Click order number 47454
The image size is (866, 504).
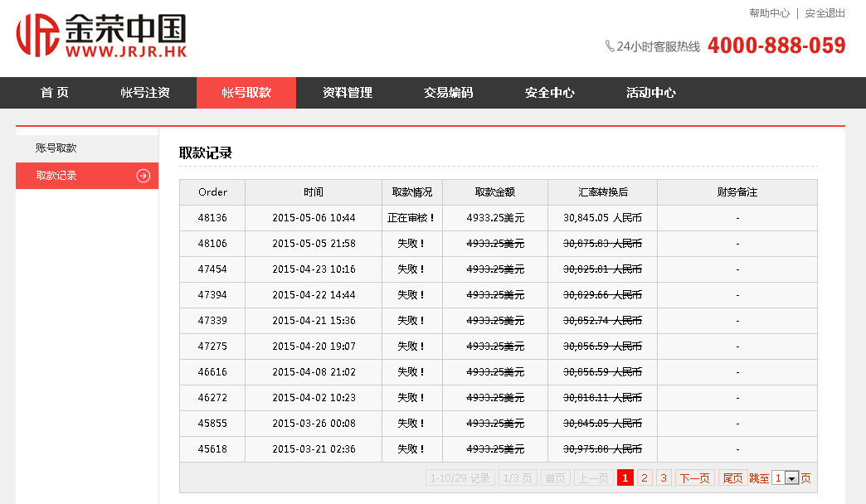coord(212,269)
